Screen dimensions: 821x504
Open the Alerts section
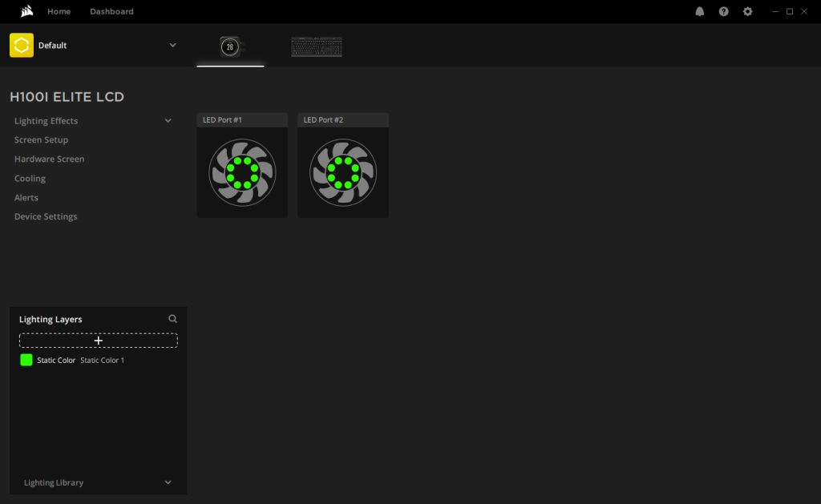[x=26, y=197]
